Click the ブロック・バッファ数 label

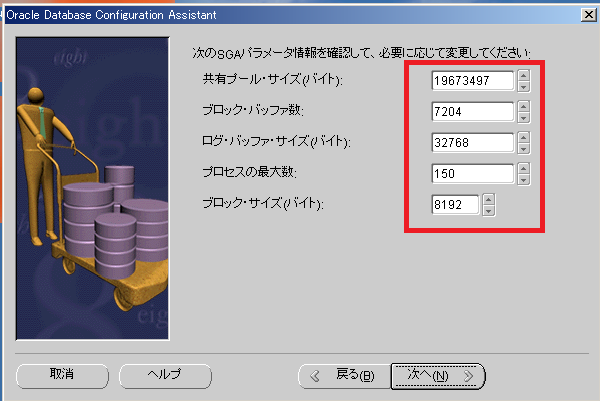pyautogui.click(x=253, y=111)
